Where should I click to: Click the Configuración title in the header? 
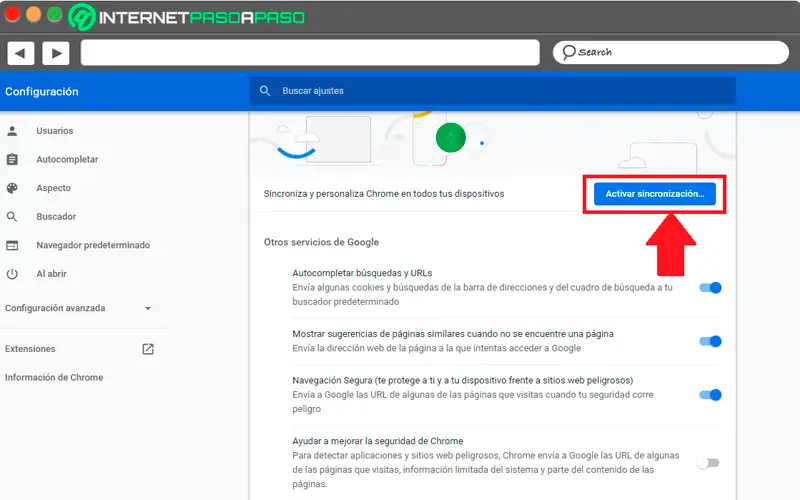click(42, 92)
